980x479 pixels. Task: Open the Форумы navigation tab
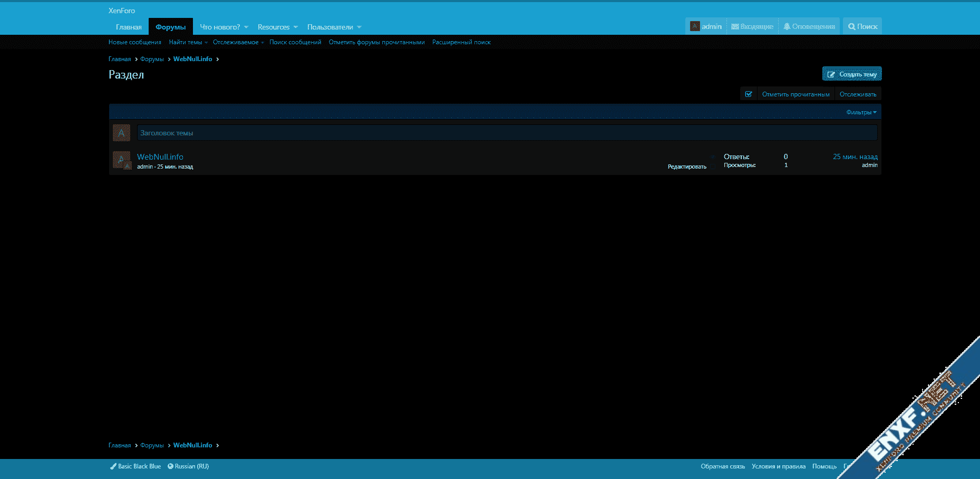170,27
